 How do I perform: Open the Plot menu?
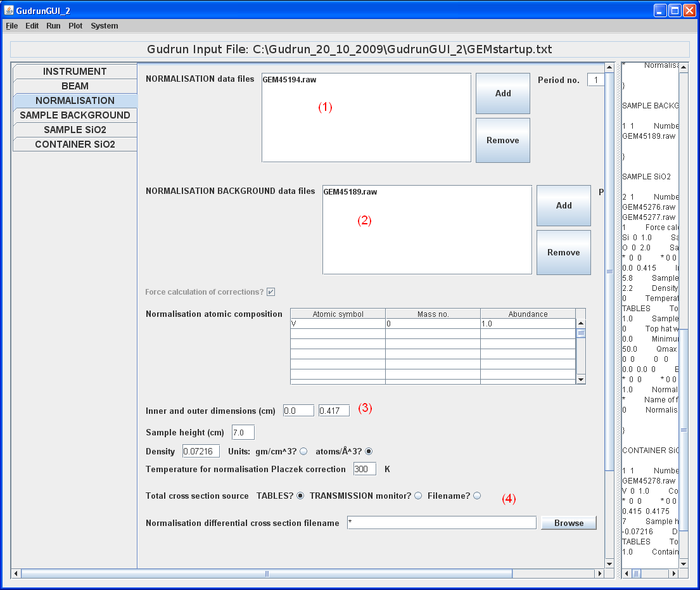coord(75,26)
